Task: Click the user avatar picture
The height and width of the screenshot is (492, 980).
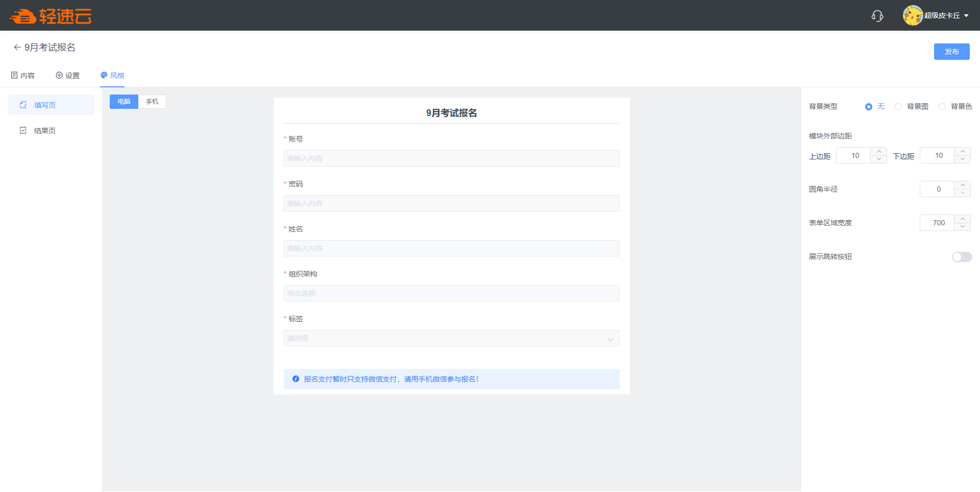Action: click(x=912, y=15)
